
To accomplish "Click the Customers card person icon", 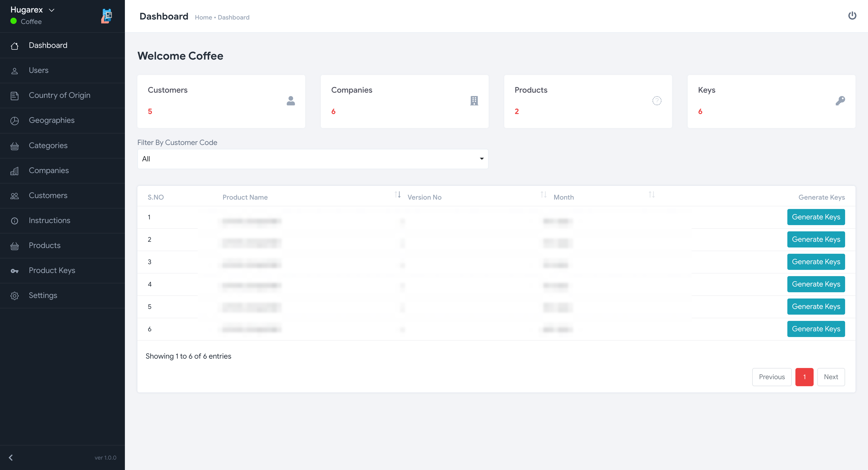I will click(290, 101).
